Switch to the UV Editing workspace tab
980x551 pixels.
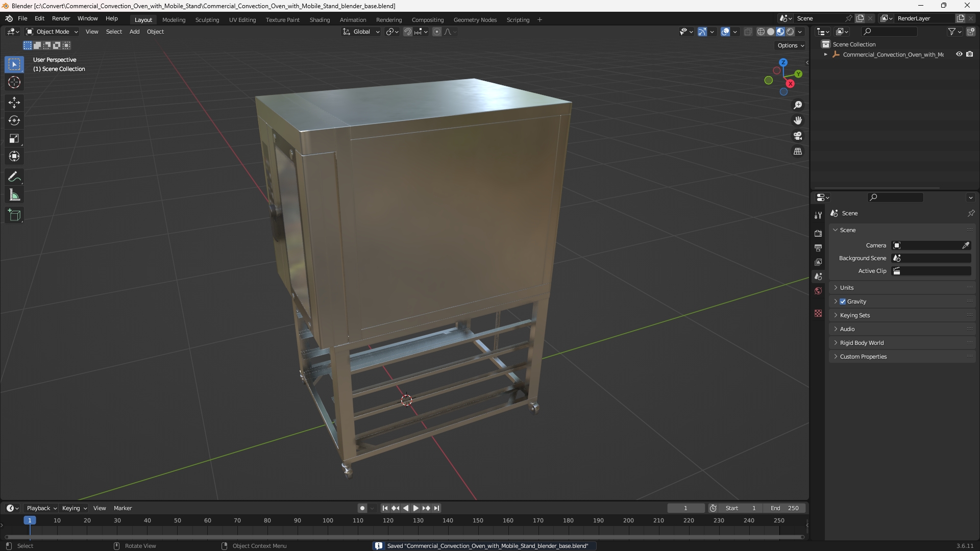coord(242,20)
